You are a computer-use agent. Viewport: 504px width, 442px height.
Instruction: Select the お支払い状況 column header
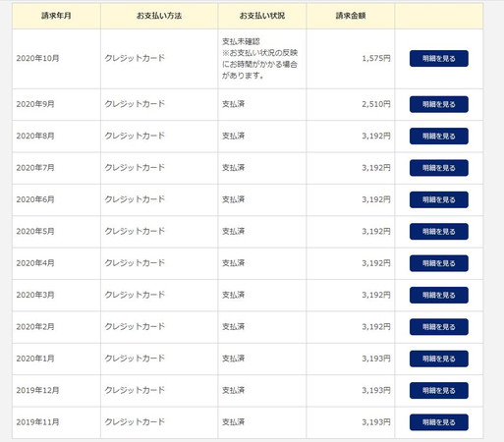click(x=262, y=16)
